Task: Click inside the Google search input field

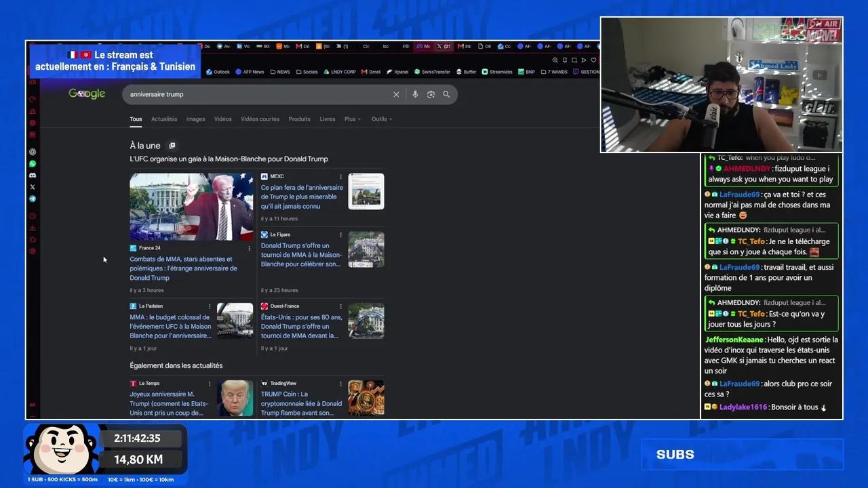Action: [x=258, y=94]
